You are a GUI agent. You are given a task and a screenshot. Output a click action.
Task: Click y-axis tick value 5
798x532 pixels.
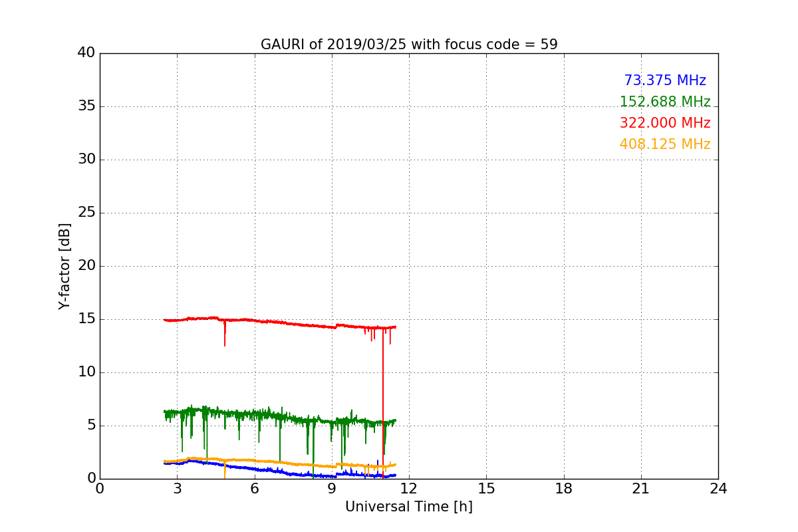click(90, 426)
